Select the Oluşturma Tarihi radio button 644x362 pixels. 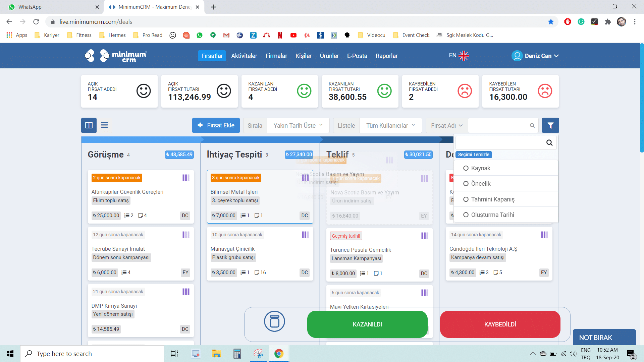[466, 215]
